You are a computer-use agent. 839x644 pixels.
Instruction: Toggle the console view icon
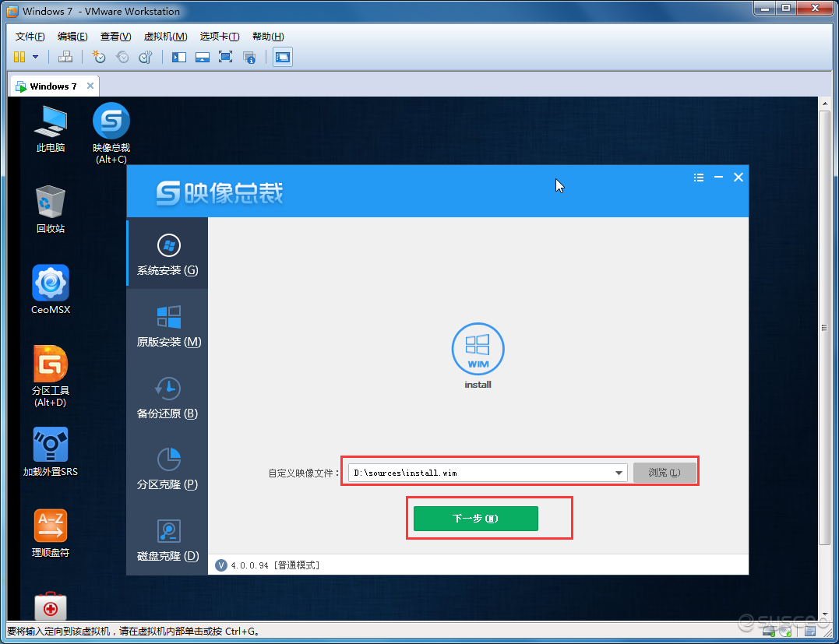[x=283, y=57]
